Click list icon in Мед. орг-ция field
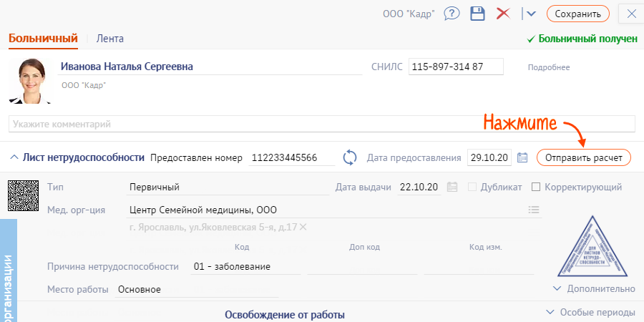 (533, 210)
